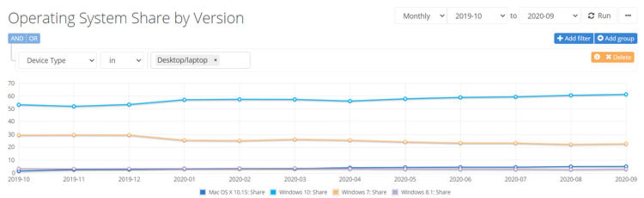Screen dimensions: 644x198
Task: Open the Monthly interval dropdown
Action: (x=421, y=16)
